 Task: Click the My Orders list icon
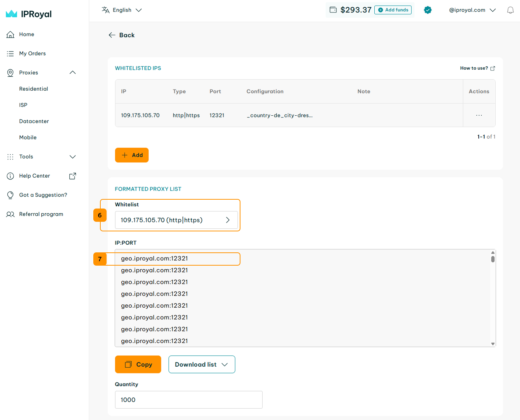[10, 53]
